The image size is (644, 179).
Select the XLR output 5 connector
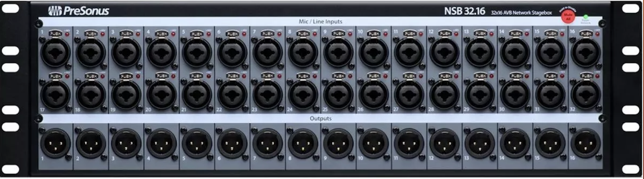point(197,143)
